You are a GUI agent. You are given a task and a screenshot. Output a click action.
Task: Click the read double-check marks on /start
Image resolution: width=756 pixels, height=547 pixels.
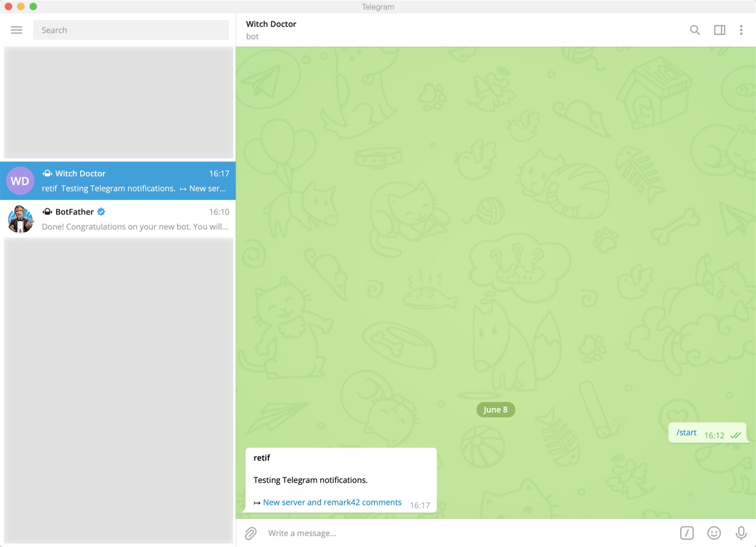(x=735, y=435)
